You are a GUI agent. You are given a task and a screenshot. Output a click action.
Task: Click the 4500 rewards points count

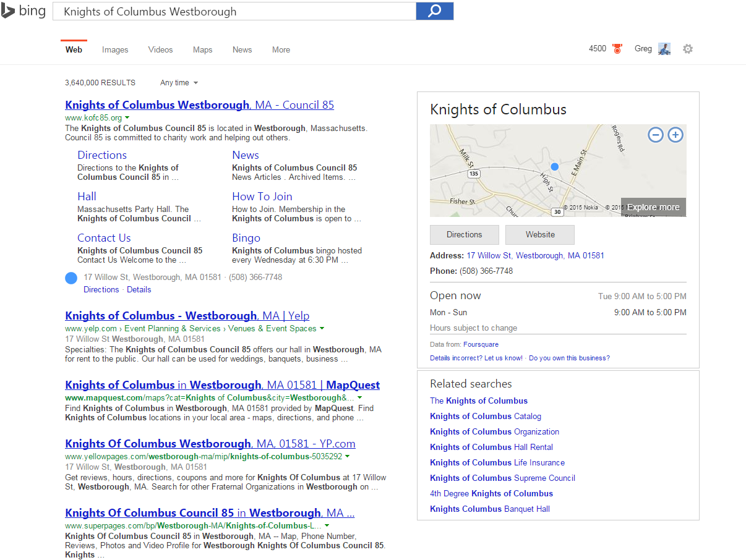pos(598,49)
